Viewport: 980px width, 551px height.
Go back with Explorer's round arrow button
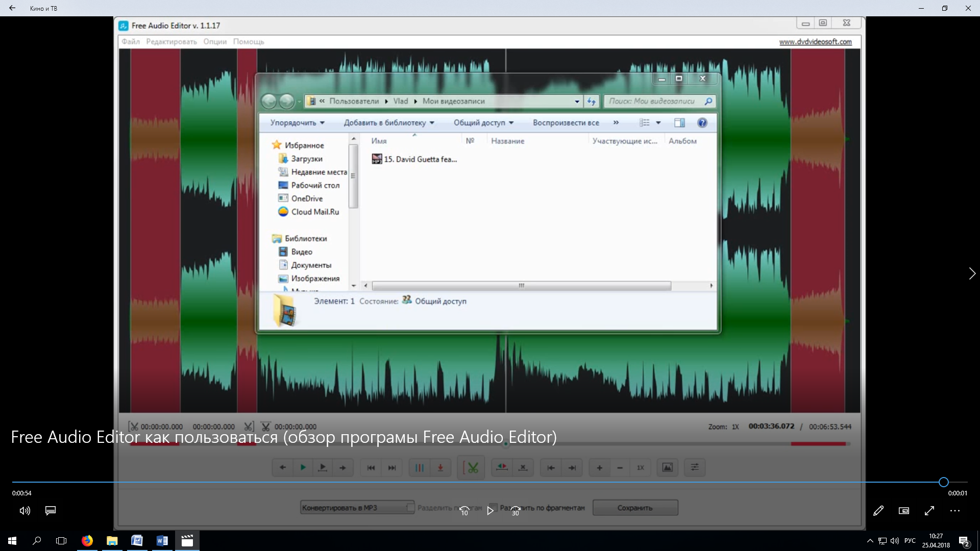pyautogui.click(x=268, y=102)
